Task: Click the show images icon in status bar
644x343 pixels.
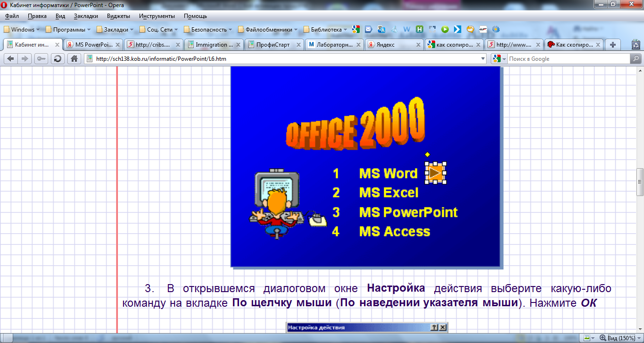Action: 586,338
